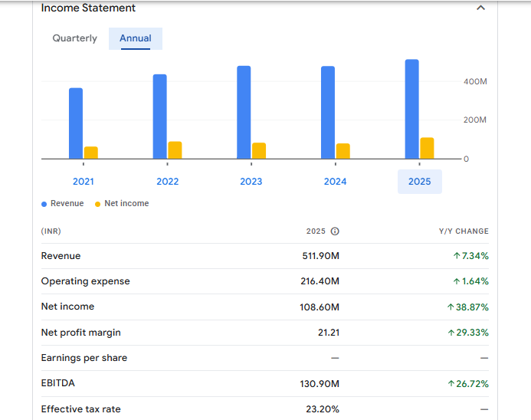531x420 pixels.
Task: Click the 2023 blue revenue bar
Action: [244, 112]
